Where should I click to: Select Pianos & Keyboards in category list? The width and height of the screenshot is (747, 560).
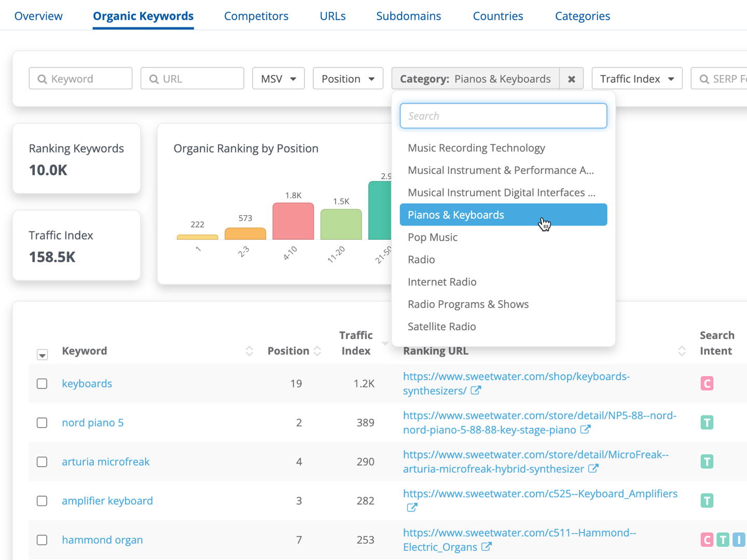point(503,215)
